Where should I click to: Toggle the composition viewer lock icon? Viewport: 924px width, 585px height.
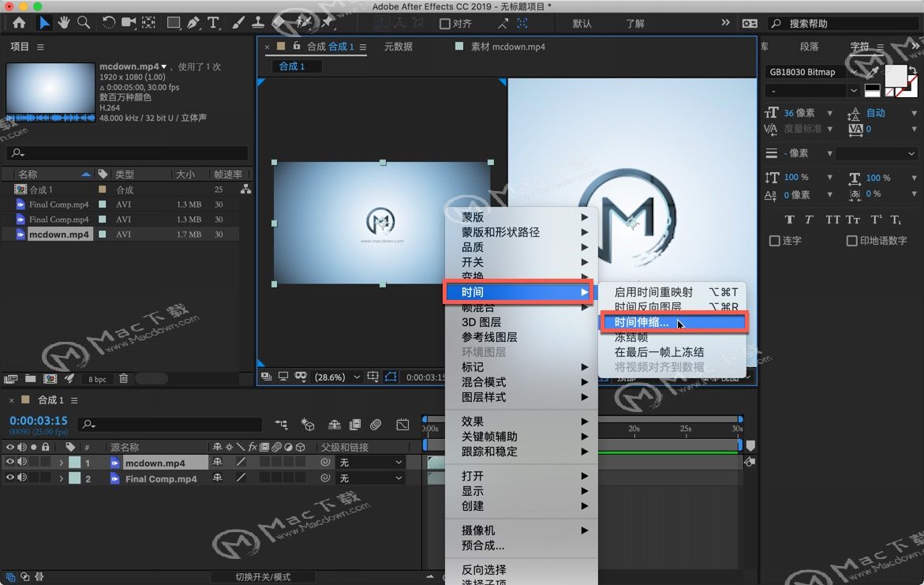point(297,46)
